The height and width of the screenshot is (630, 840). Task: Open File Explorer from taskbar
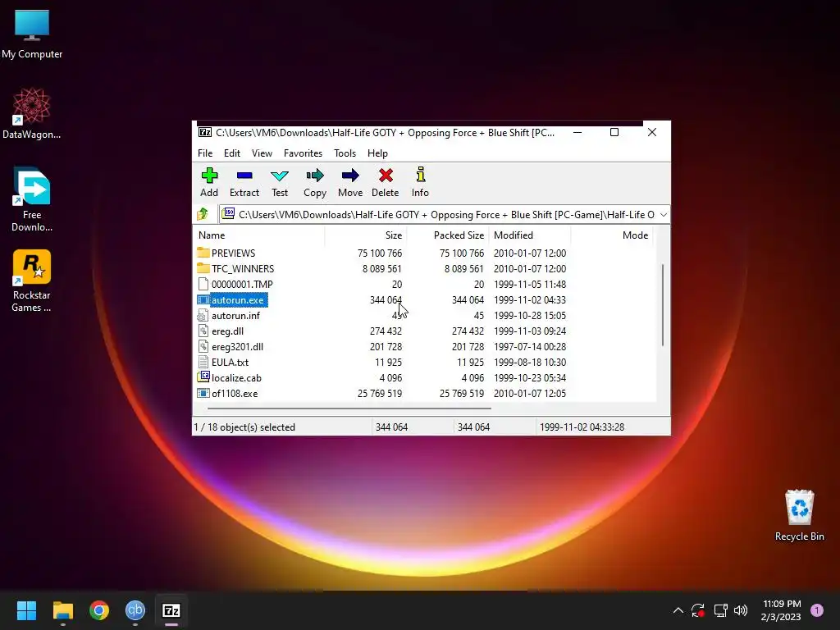click(x=62, y=610)
